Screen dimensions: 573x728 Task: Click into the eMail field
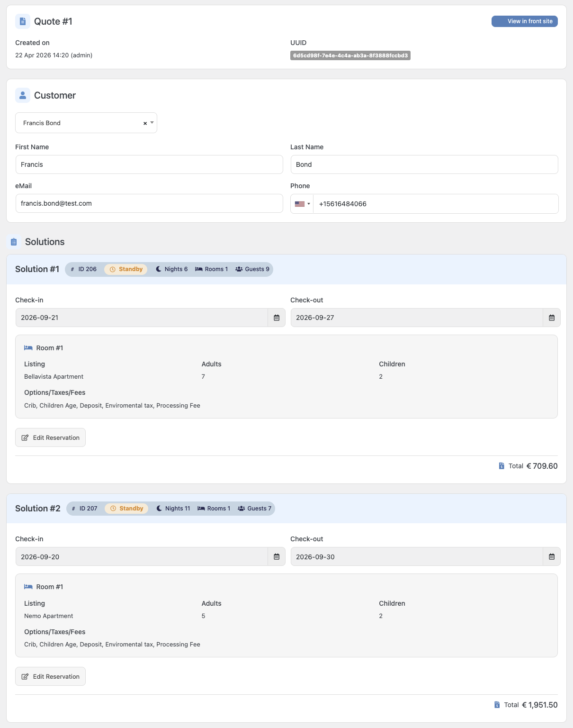(x=149, y=203)
